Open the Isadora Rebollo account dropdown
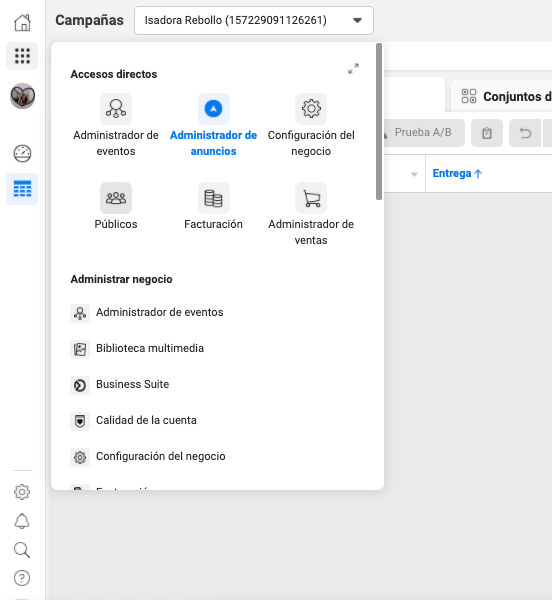552x600 pixels. [254, 20]
